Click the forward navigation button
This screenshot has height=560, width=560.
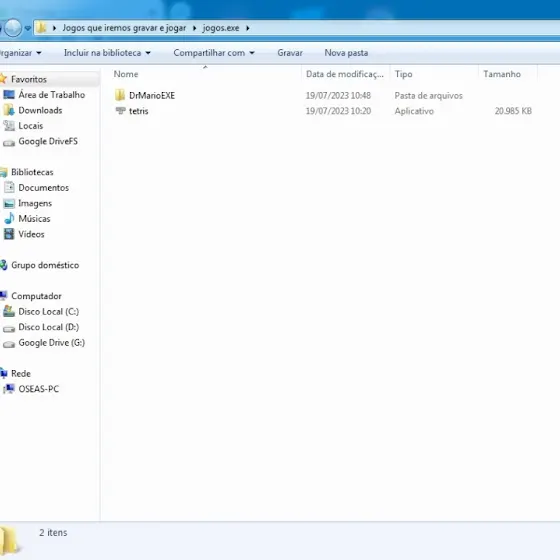tap(13, 28)
